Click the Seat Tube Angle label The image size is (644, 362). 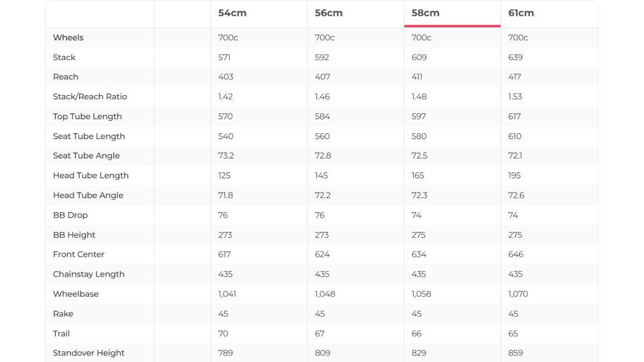tap(86, 156)
